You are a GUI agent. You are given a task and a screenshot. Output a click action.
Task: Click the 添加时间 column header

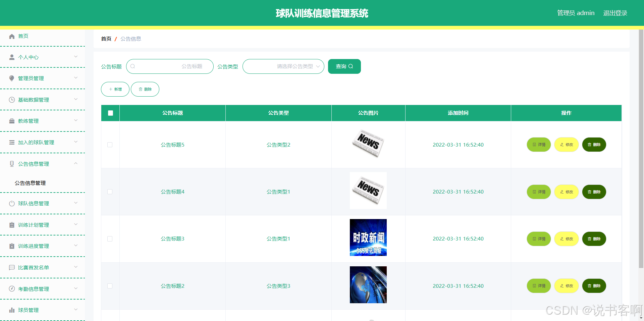click(x=458, y=113)
